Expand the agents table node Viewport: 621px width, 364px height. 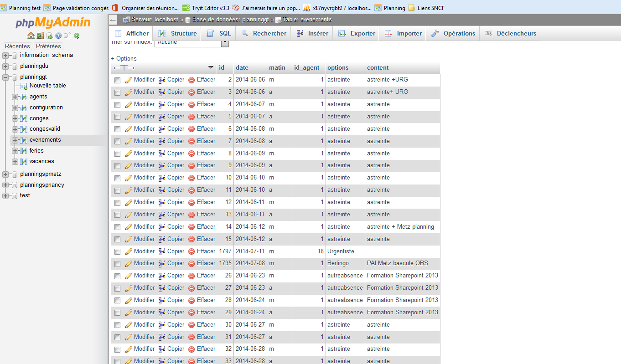[x=14, y=96]
